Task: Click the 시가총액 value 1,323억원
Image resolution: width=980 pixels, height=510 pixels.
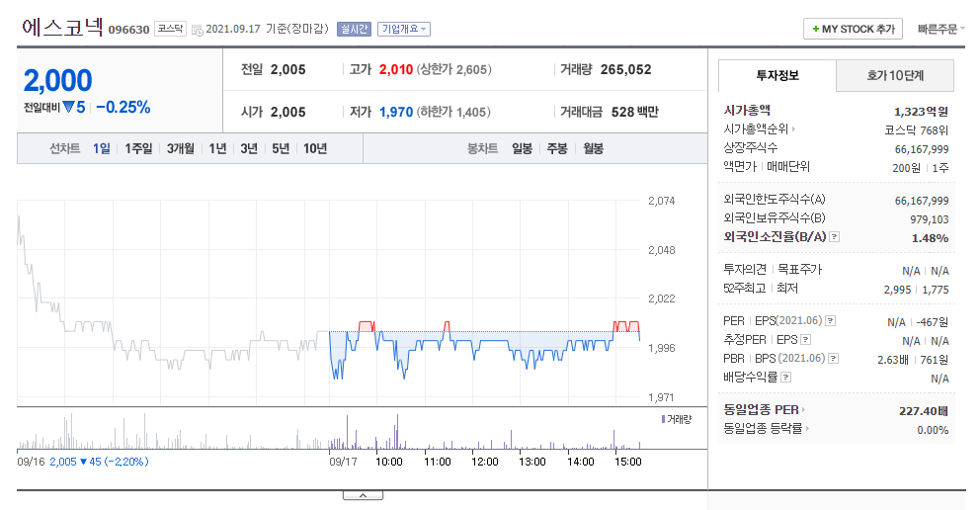Action: 921,112
